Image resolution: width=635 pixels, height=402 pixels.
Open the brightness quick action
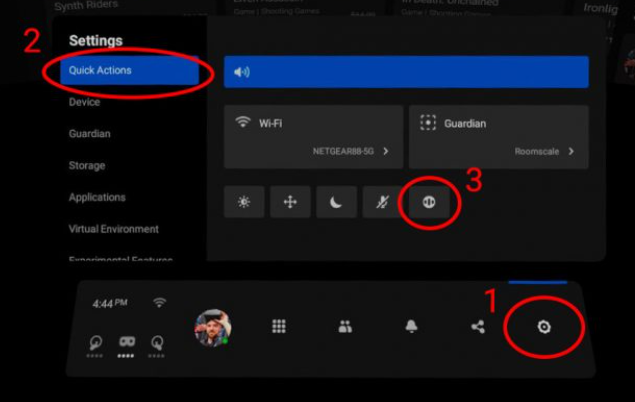[x=244, y=202]
